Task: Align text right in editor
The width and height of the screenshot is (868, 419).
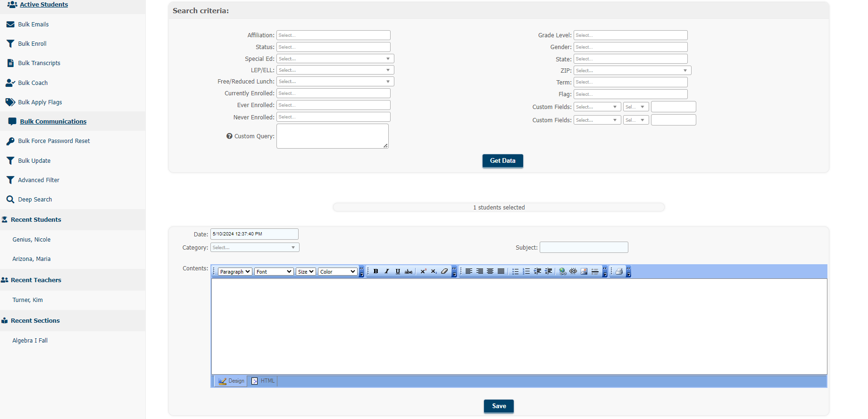Action: (x=480, y=271)
